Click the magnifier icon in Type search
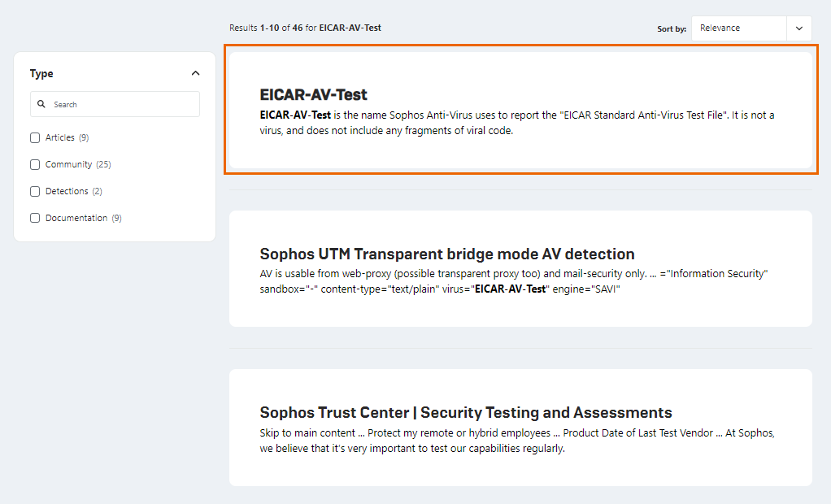 pos(41,104)
